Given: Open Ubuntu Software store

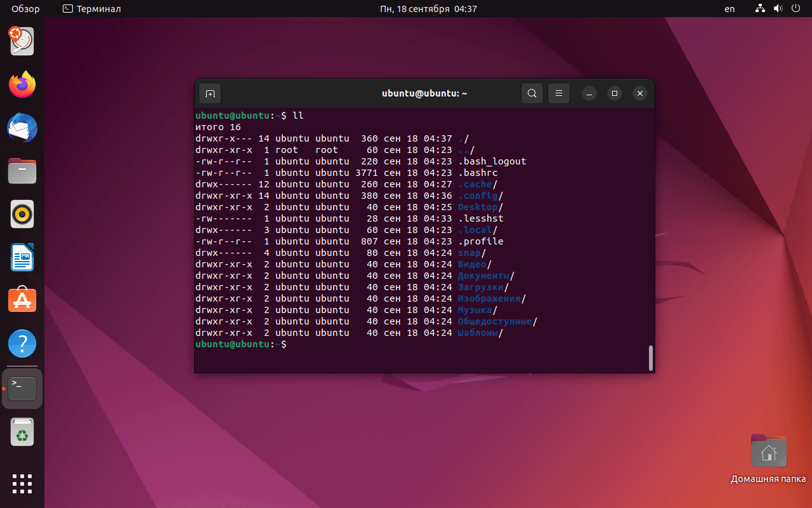Looking at the screenshot, I should tap(22, 300).
